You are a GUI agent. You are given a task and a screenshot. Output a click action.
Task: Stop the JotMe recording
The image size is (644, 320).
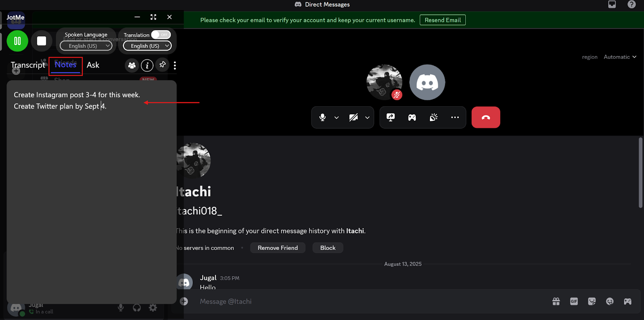[41, 41]
